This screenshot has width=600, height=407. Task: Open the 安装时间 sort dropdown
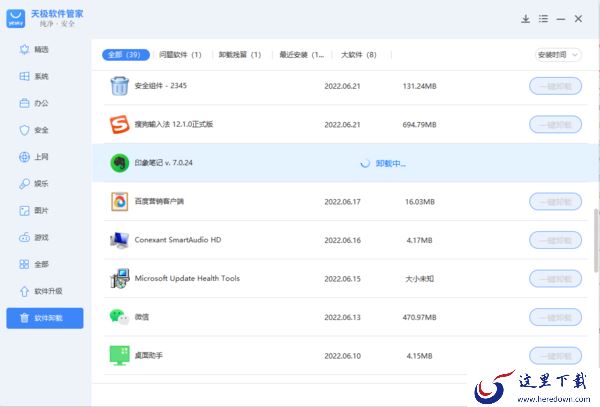point(558,55)
